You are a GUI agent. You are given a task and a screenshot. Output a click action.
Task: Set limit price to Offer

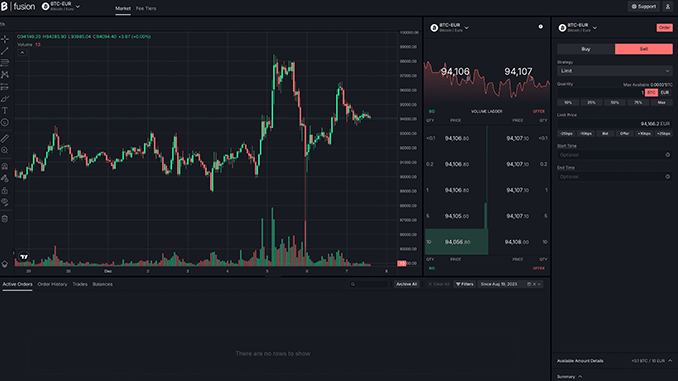(625, 134)
